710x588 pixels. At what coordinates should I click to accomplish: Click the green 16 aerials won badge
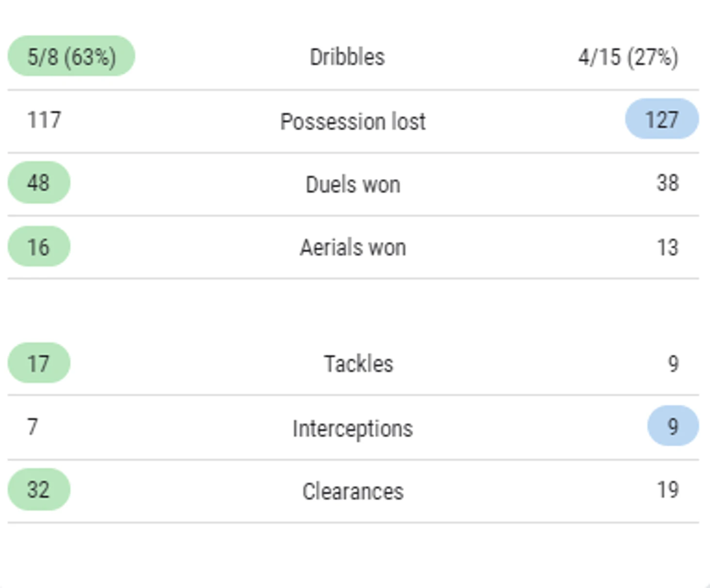[39, 247]
